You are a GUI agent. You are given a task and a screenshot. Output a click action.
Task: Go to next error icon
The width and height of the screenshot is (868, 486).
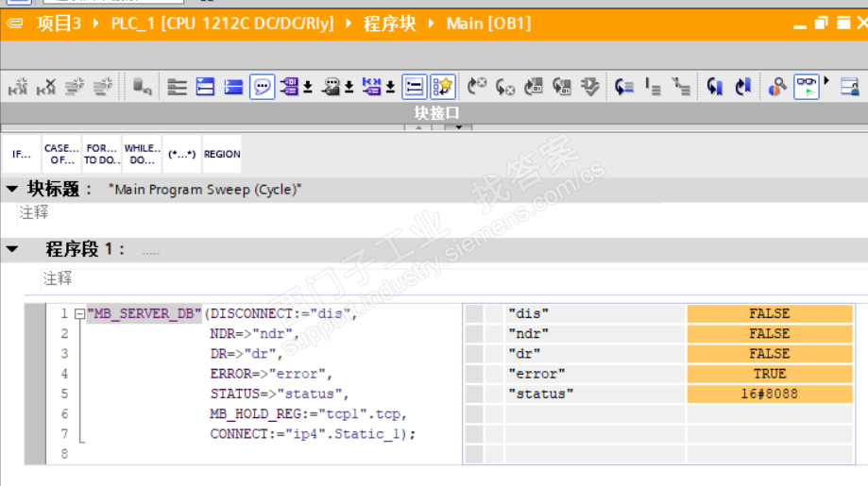pyautogui.click(x=477, y=87)
